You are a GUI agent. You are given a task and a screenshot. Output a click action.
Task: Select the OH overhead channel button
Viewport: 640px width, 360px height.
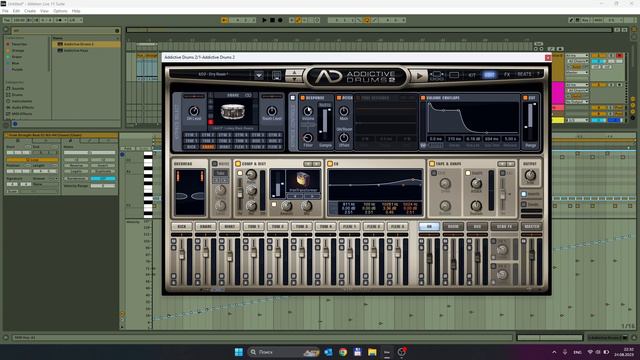tap(429, 226)
